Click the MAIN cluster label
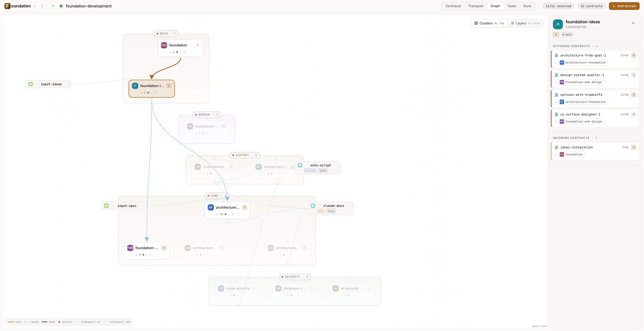 click(x=166, y=33)
